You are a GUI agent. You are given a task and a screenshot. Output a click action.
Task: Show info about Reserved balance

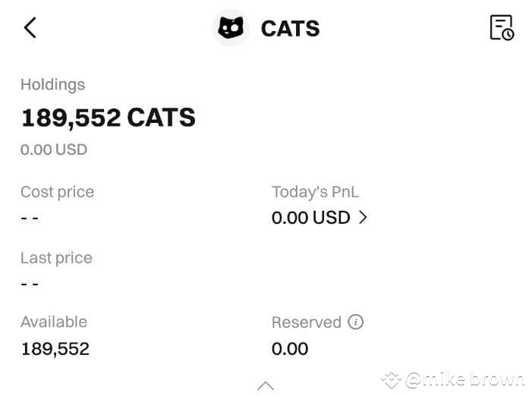(355, 322)
